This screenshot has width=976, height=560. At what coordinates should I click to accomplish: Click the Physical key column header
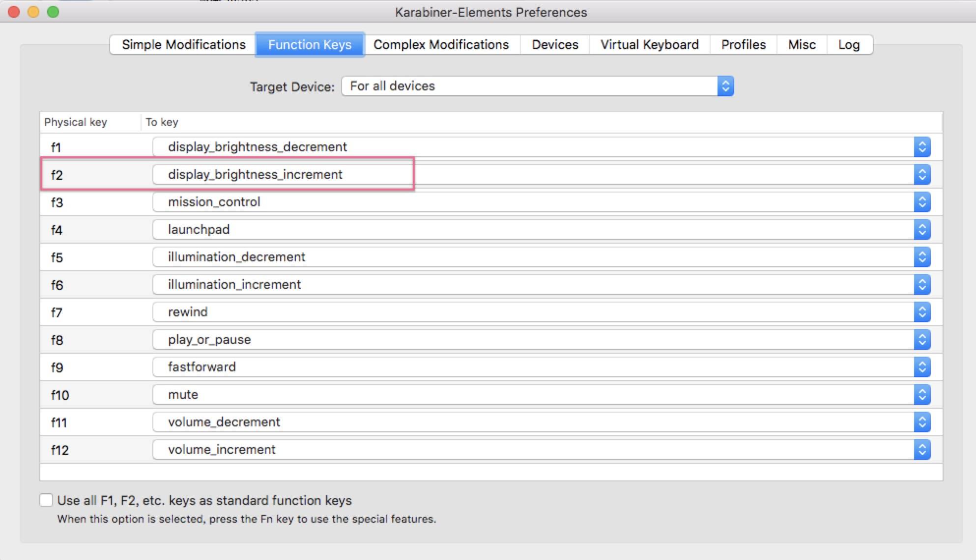pyautogui.click(x=76, y=122)
